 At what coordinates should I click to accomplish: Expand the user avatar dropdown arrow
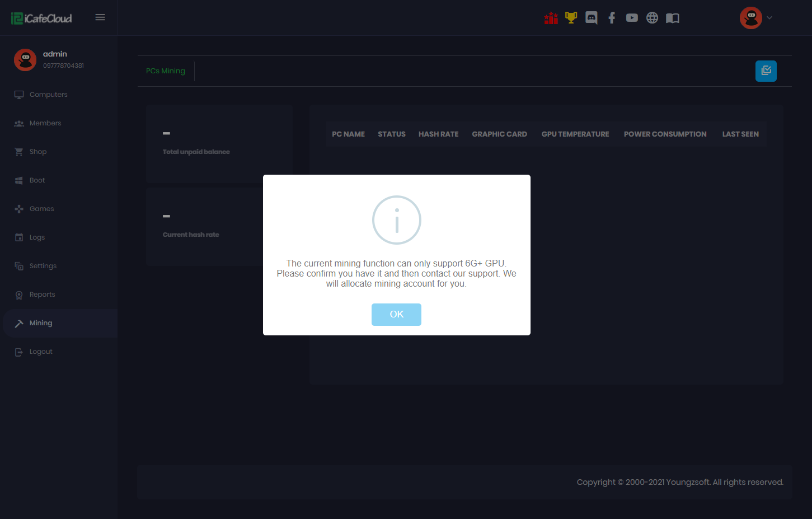[x=769, y=18]
